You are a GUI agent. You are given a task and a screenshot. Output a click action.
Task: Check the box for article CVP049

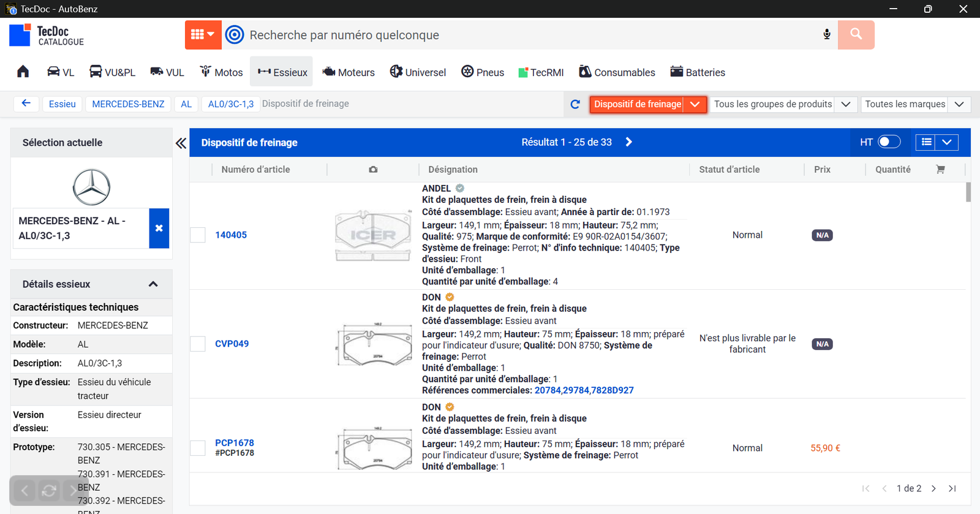(x=198, y=344)
